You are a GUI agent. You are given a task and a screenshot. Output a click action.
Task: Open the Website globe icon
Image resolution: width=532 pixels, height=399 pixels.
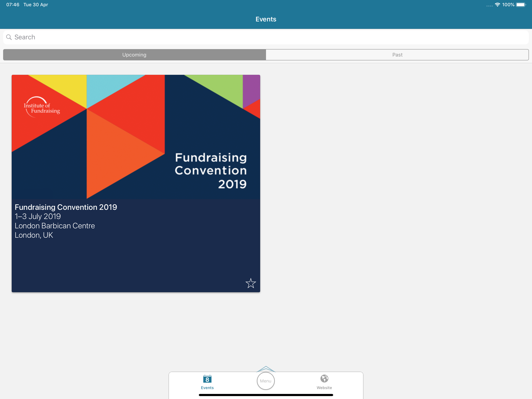click(x=324, y=379)
